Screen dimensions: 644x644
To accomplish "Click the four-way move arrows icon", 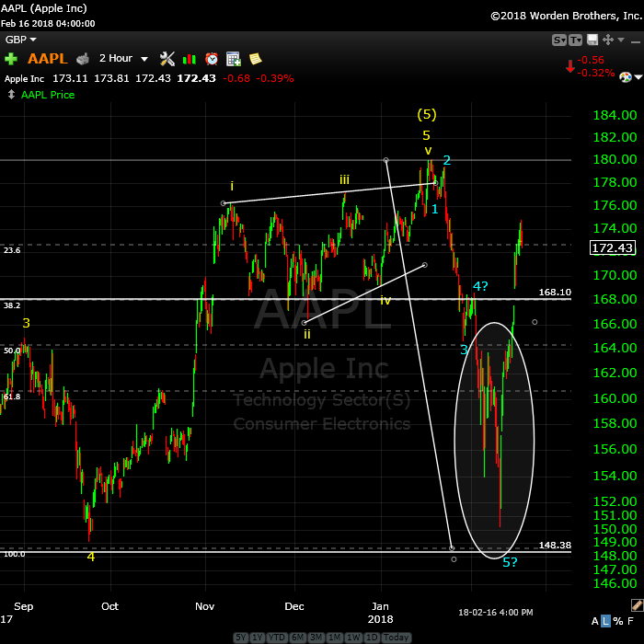I will pos(608,40).
